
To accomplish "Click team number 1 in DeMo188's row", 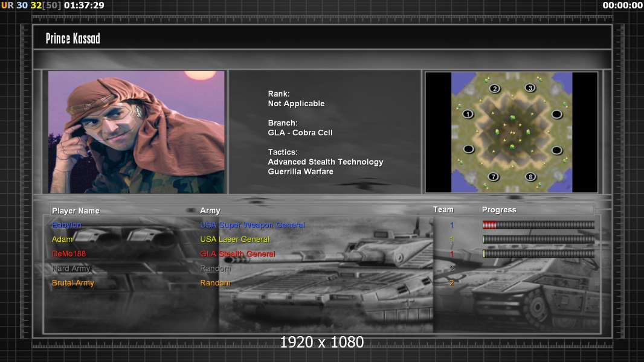I will pos(452,254).
